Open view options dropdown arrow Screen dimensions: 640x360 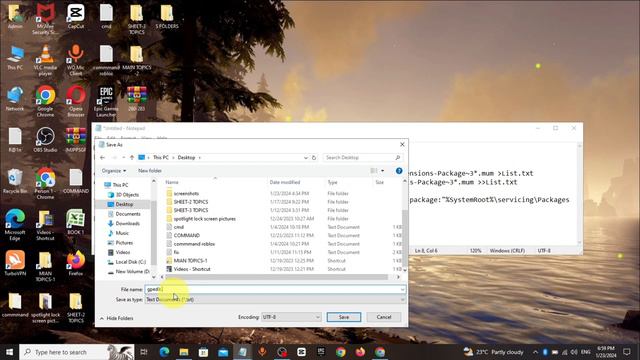[x=382, y=171]
